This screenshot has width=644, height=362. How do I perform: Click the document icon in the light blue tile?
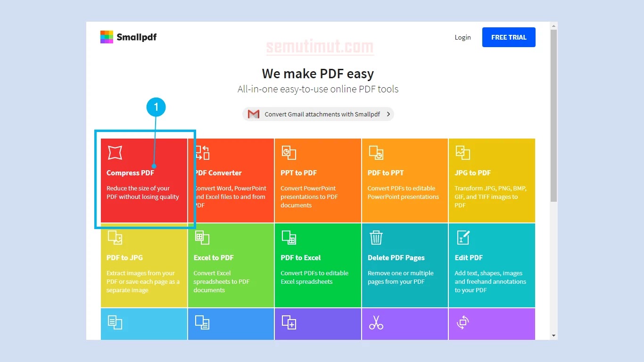(115, 322)
